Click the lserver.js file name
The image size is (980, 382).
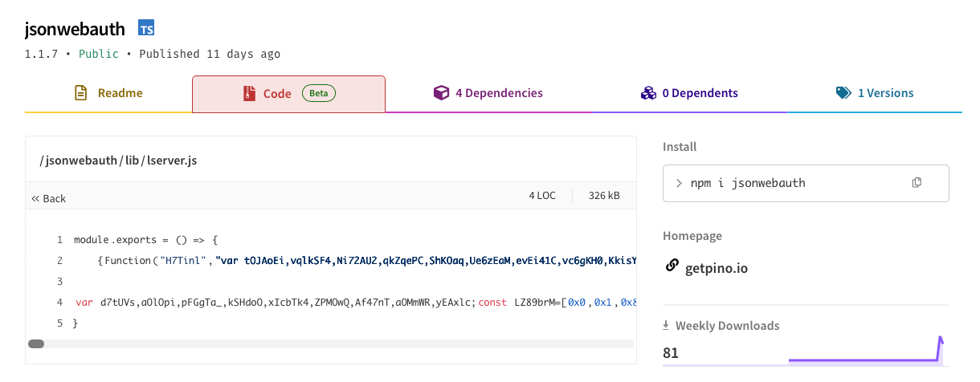(172, 161)
